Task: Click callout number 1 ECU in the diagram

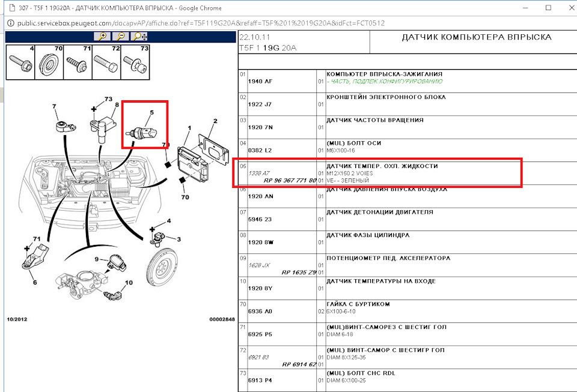Action: 189,128
